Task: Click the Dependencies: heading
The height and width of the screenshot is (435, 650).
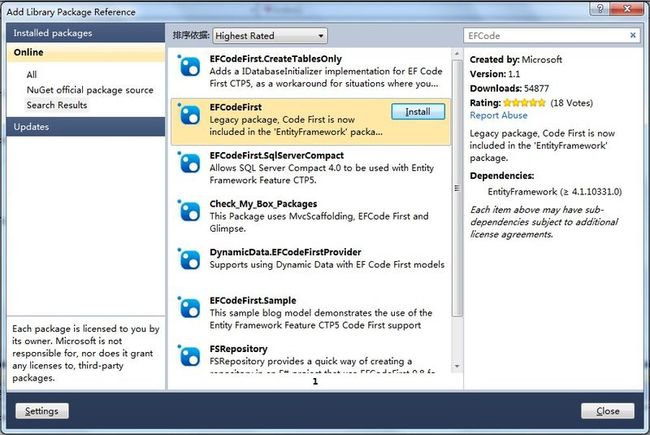Action: click(502, 176)
